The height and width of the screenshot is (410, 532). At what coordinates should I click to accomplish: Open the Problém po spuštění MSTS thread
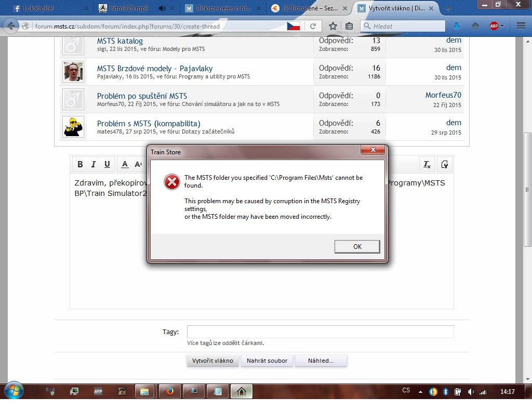[x=142, y=96]
